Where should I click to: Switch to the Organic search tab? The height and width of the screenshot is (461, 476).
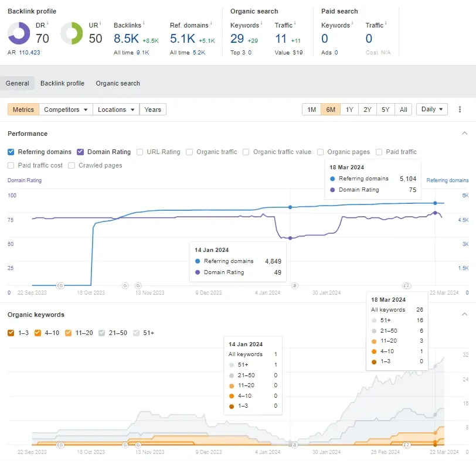pos(118,83)
